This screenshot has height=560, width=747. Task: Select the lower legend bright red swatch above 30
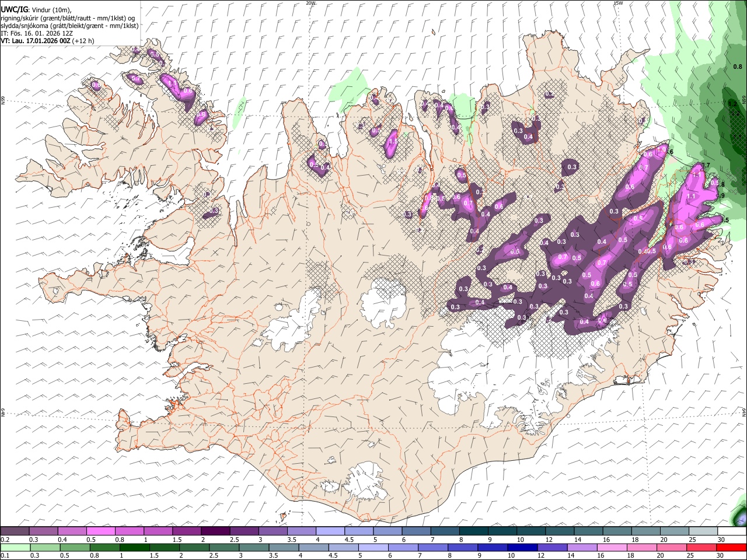click(732, 547)
